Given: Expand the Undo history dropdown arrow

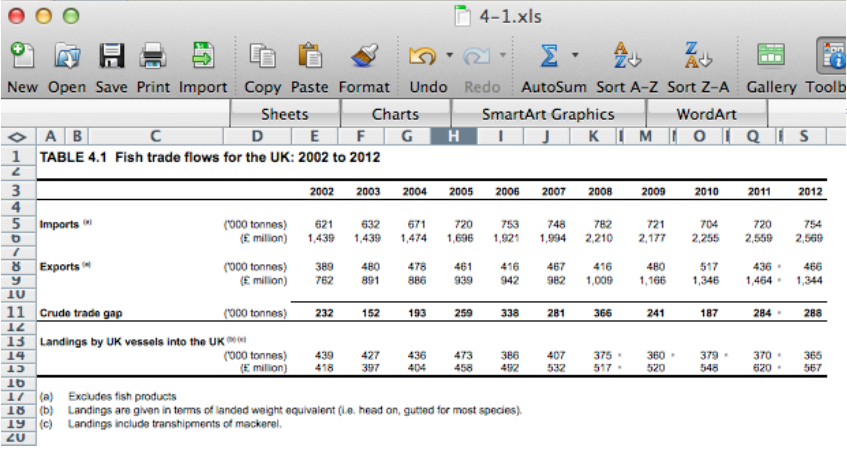Looking at the screenshot, I should 450,54.
